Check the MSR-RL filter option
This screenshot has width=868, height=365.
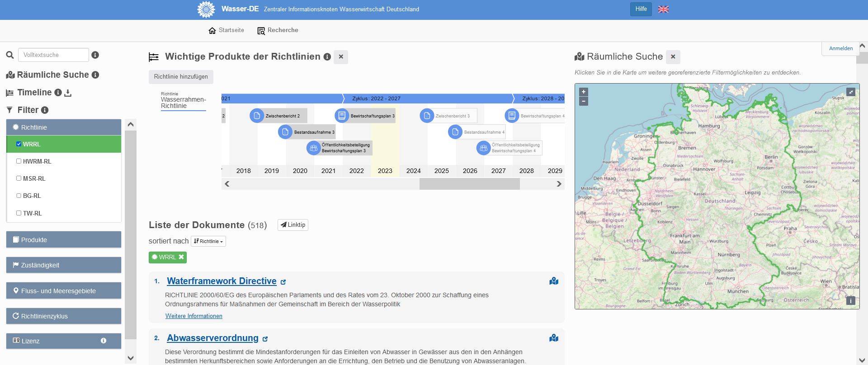click(x=19, y=178)
